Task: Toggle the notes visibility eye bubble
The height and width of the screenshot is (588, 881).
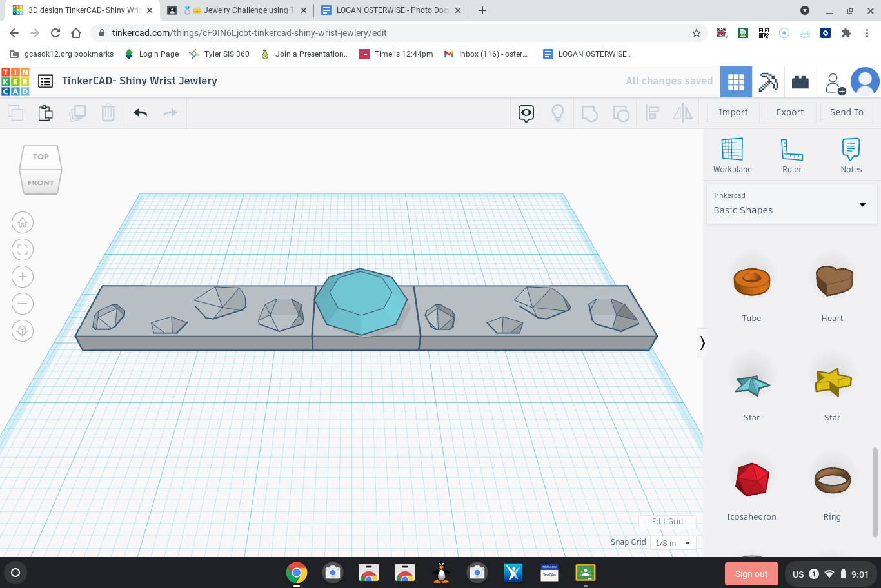Action: 526,113
